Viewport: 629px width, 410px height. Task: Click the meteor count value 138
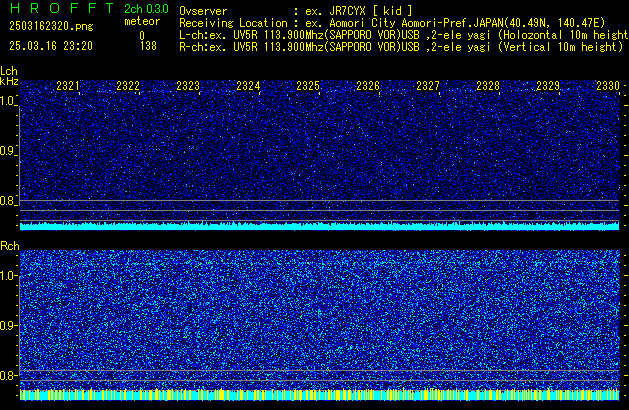pyautogui.click(x=148, y=46)
